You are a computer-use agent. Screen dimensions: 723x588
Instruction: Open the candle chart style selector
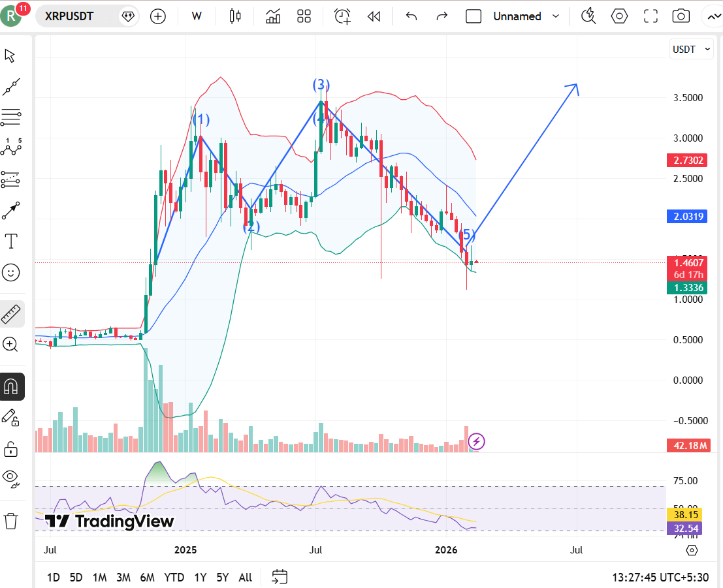(x=234, y=16)
